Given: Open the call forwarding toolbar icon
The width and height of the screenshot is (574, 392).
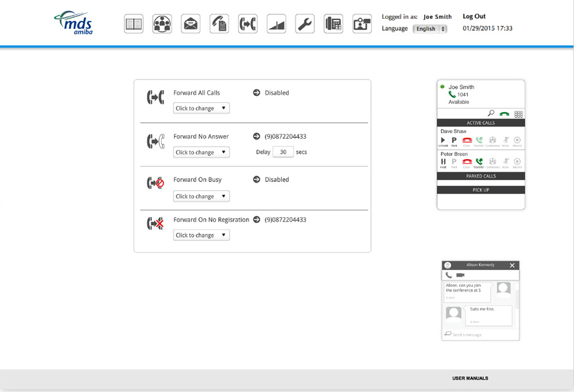Looking at the screenshot, I should (247, 24).
